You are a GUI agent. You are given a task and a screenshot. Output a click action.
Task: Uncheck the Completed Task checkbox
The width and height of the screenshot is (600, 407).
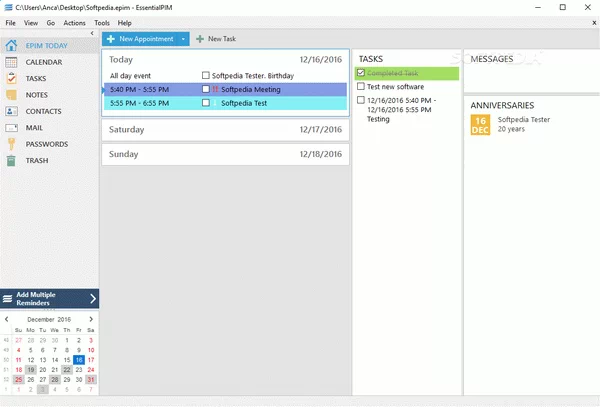(x=361, y=73)
